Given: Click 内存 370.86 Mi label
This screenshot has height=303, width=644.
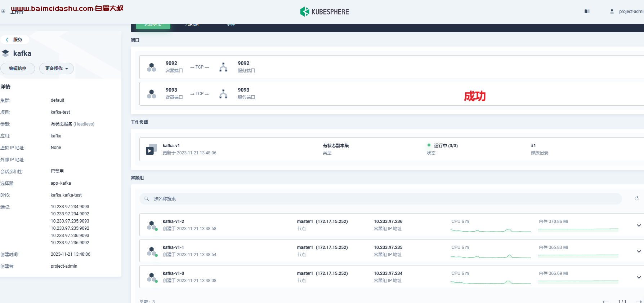Looking at the screenshot, I should (x=553, y=221).
